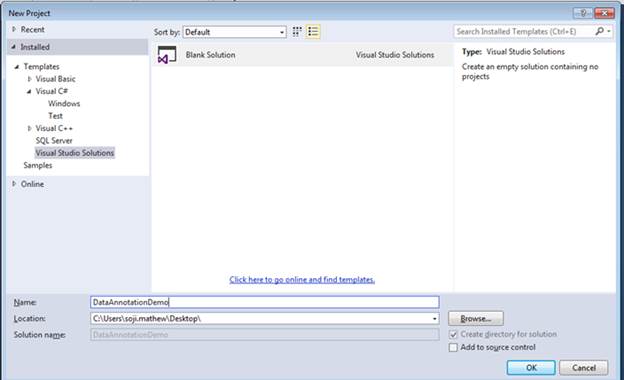Expand the Visual C++ node
This screenshot has height=380, width=624.
click(x=29, y=128)
